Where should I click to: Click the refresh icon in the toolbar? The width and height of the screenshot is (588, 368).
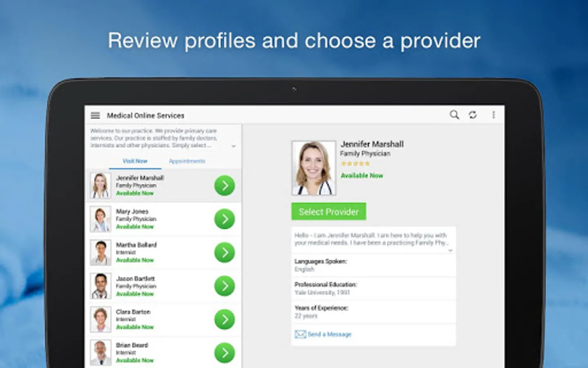tap(473, 115)
